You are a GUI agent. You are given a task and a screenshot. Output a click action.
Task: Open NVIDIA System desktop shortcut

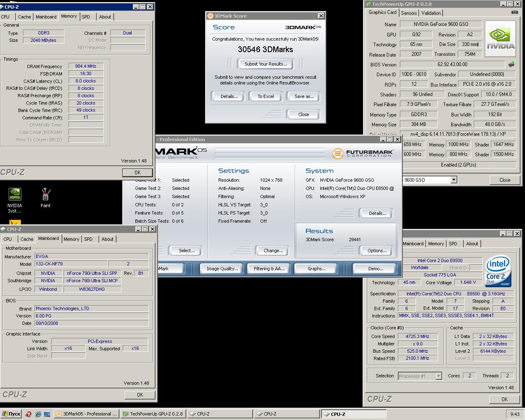(15, 200)
